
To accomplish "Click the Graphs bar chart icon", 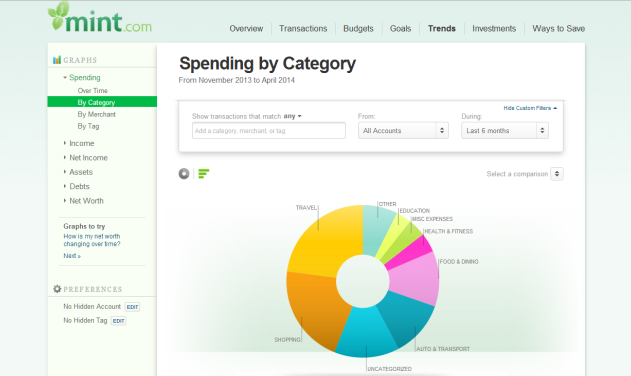I will (x=57, y=60).
